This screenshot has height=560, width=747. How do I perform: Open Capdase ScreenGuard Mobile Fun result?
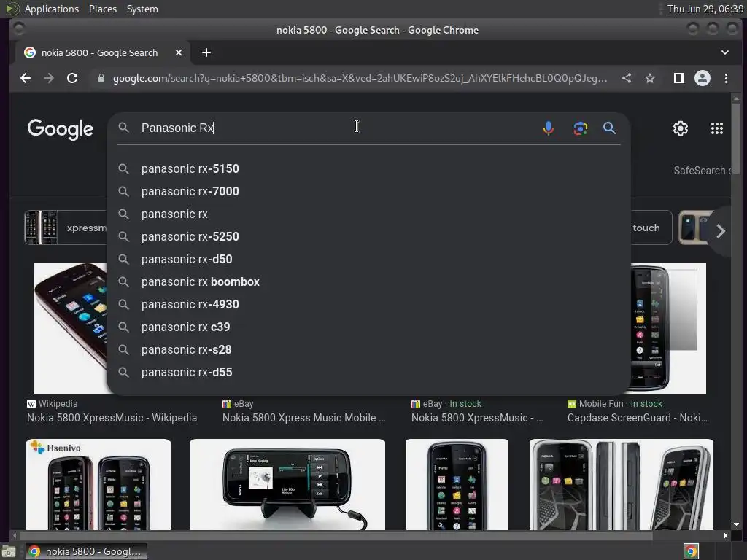click(638, 418)
